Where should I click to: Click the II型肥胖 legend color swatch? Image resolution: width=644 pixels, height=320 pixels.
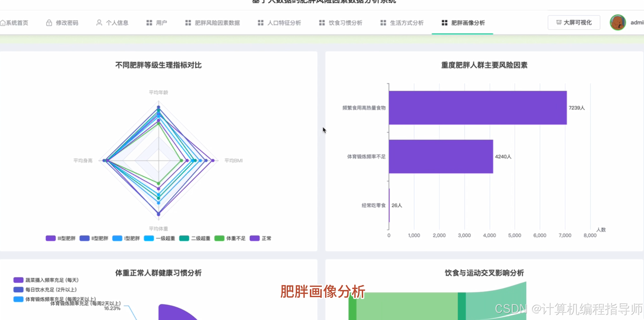(x=84, y=238)
